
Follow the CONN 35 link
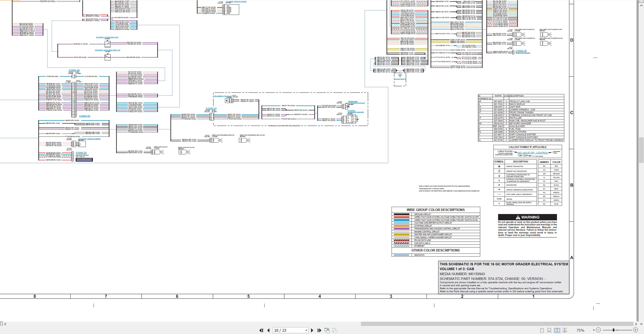click(521, 51)
